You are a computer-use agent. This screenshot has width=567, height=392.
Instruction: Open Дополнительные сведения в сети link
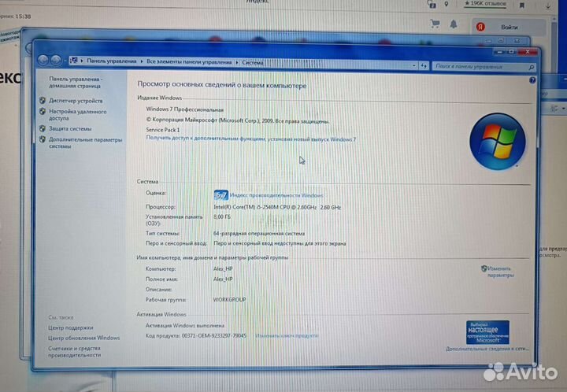click(487, 349)
